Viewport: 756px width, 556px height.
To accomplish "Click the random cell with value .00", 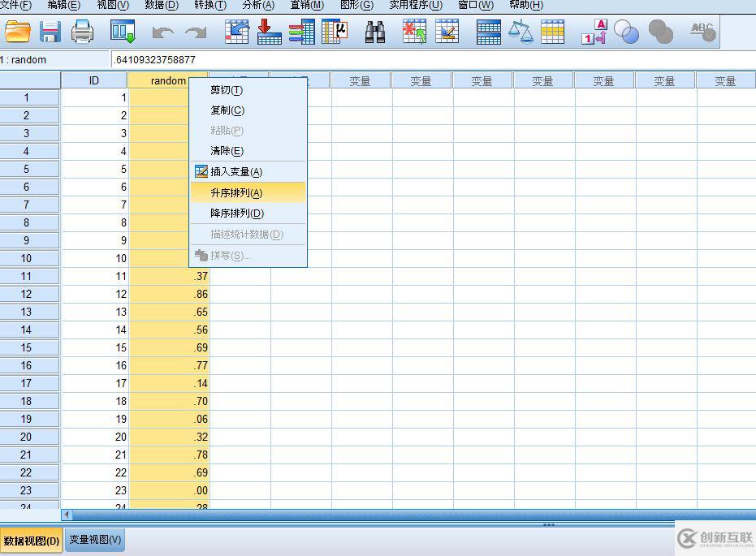I will click(169, 490).
